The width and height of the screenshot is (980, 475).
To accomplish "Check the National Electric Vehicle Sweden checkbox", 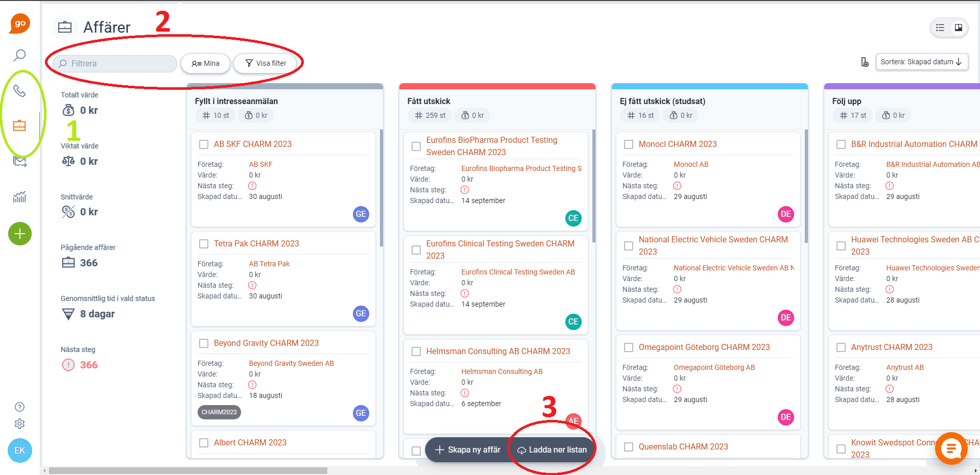I will point(629,246).
